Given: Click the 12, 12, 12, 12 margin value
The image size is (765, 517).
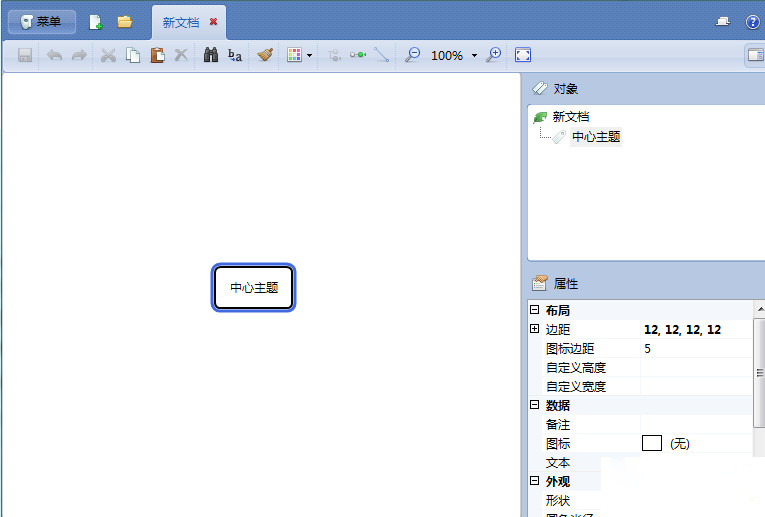Looking at the screenshot, I should [682, 330].
